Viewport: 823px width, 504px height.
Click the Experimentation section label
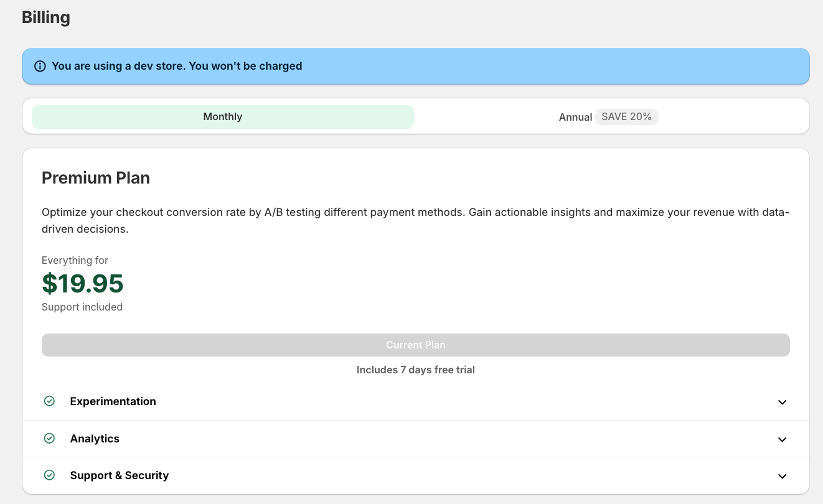pyautogui.click(x=113, y=401)
